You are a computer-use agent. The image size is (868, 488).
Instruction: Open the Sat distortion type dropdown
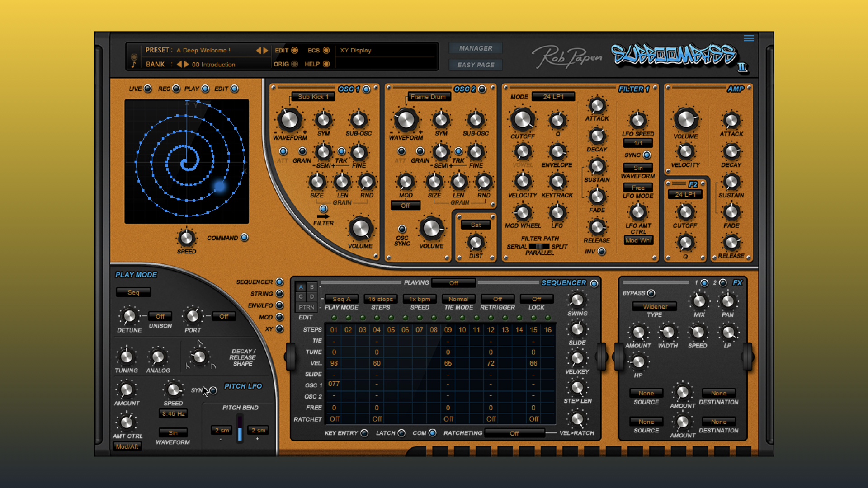point(476,225)
